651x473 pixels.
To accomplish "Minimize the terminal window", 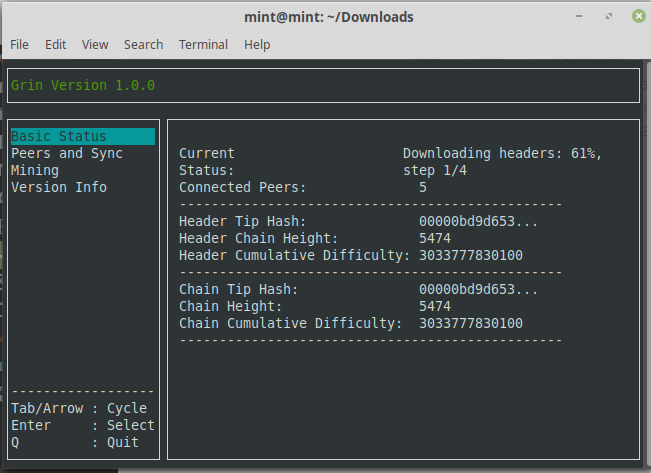I will pyautogui.click(x=579, y=16).
